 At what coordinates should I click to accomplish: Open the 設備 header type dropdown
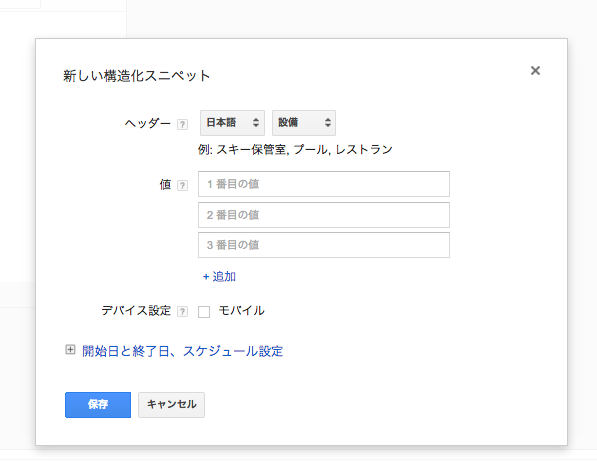click(x=304, y=123)
